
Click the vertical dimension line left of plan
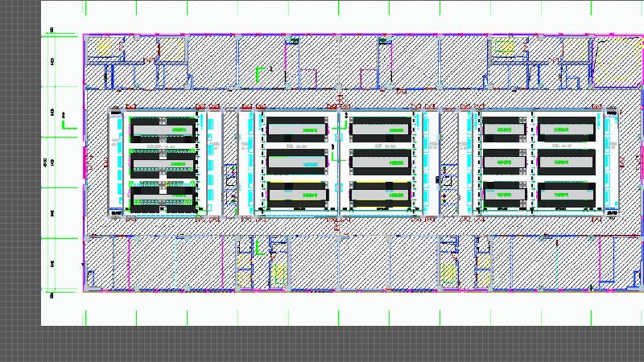52,161
